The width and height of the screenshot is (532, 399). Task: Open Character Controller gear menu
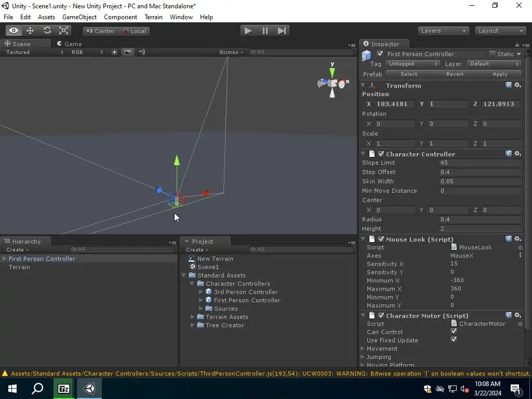(x=518, y=154)
